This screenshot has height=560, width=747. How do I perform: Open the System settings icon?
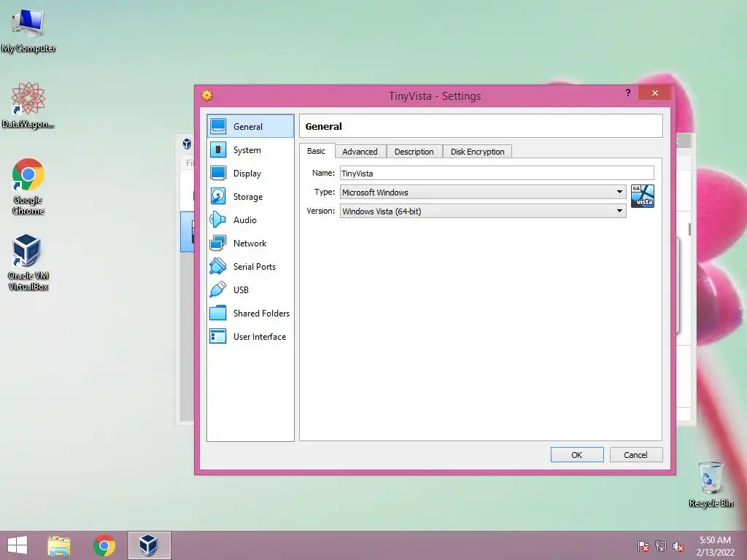point(218,149)
